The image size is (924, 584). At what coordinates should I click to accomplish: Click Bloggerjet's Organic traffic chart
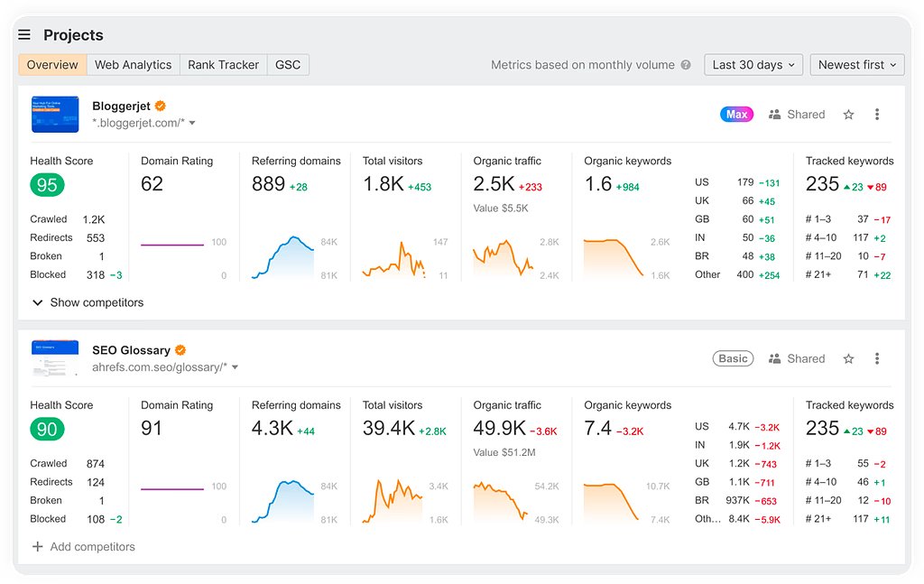point(504,258)
